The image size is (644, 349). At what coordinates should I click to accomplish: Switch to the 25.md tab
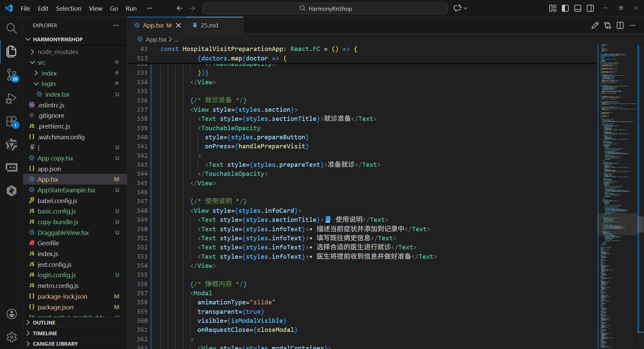[214, 26]
